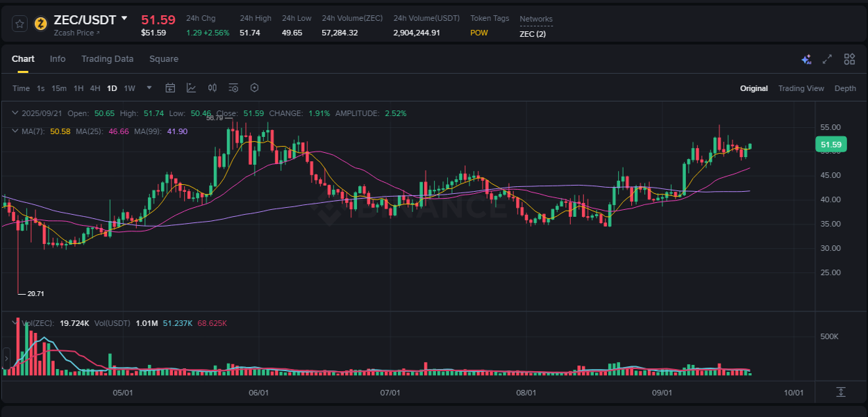Select the 1W timeframe interval
The image size is (868, 417).
point(129,88)
